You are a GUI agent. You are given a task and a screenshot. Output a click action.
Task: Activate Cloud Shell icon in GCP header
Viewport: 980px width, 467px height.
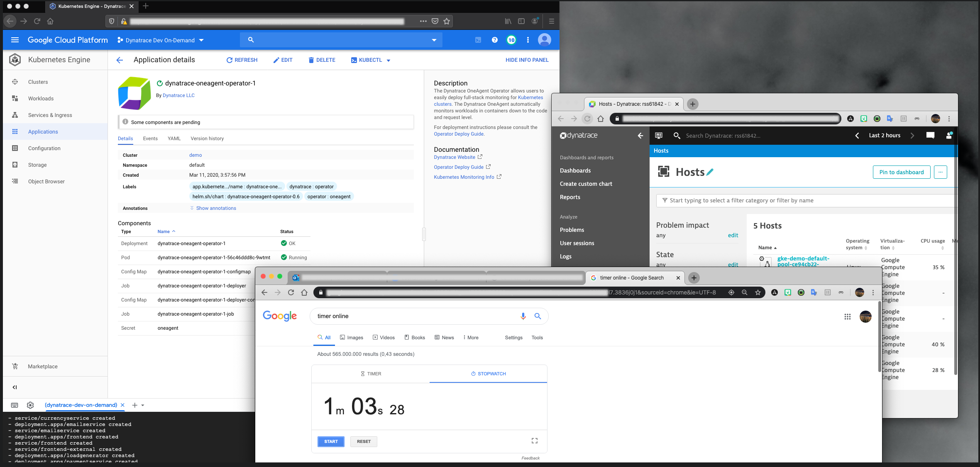(x=478, y=40)
